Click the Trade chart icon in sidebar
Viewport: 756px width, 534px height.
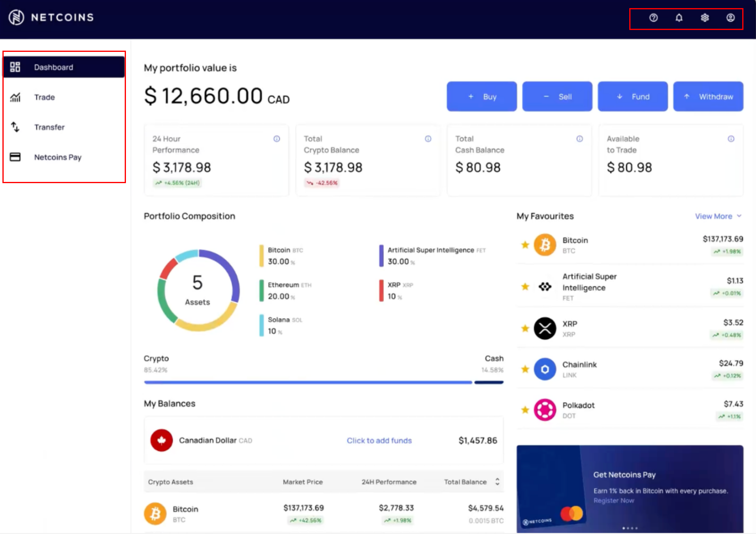pos(15,97)
